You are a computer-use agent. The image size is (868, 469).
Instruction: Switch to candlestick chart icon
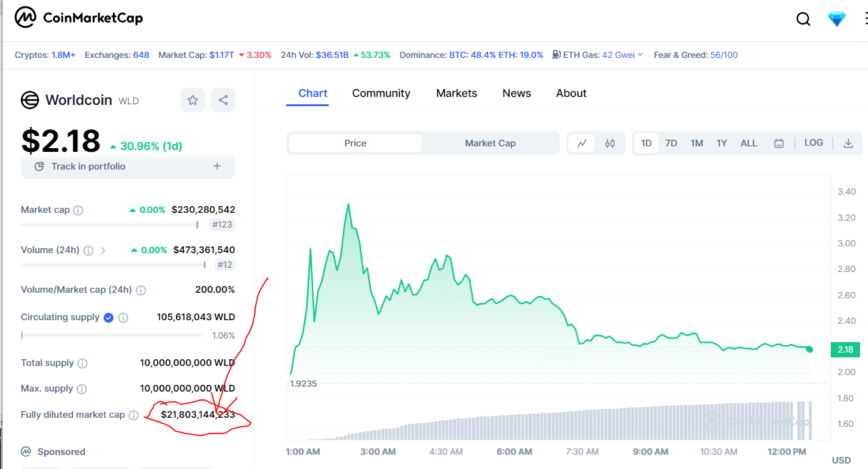(610, 143)
